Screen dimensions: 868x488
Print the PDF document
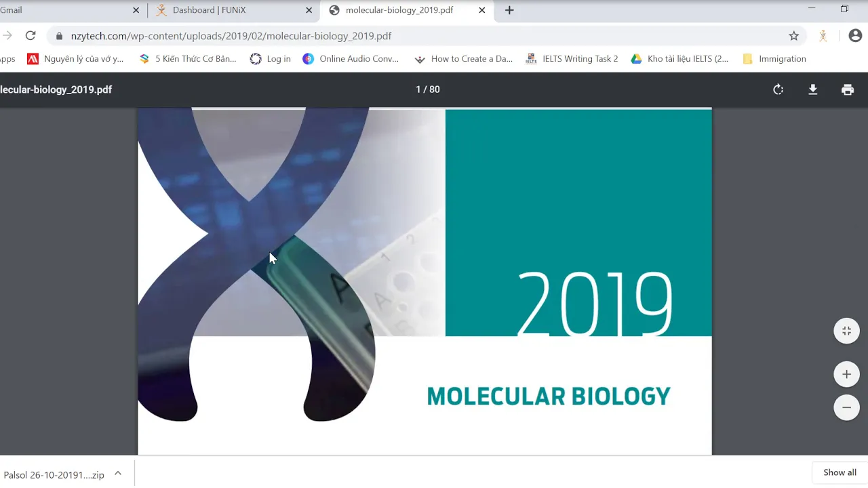tap(847, 89)
